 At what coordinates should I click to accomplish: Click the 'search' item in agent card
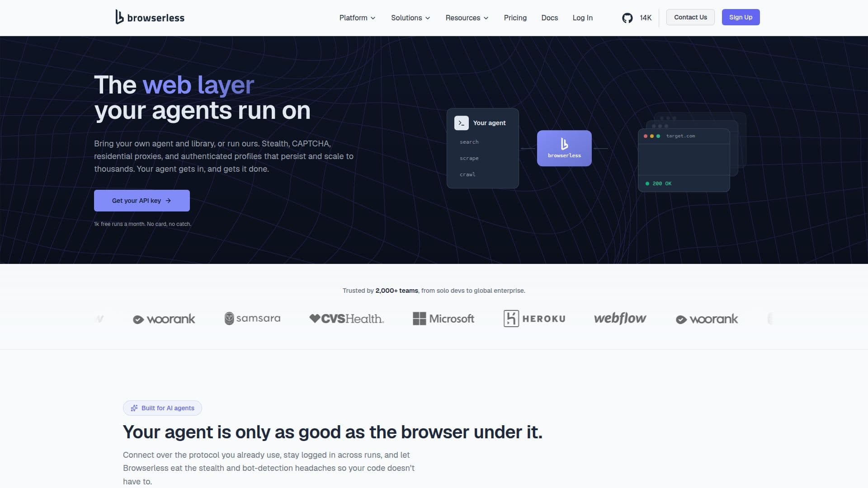469,142
